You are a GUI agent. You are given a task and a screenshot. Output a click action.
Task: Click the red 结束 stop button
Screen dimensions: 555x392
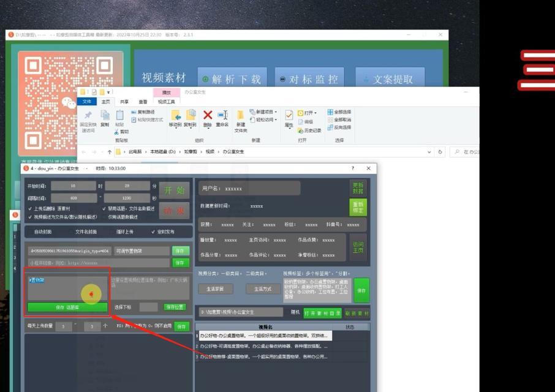pyautogui.click(x=174, y=211)
